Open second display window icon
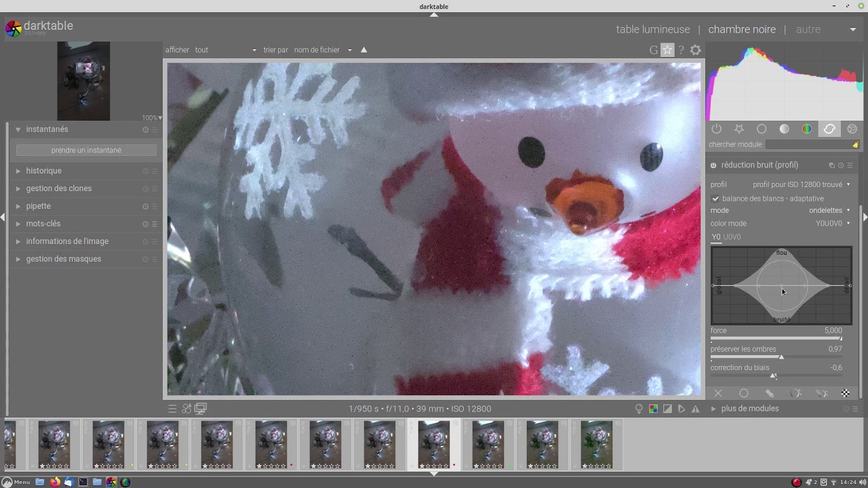The image size is (868, 488). (201, 409)
